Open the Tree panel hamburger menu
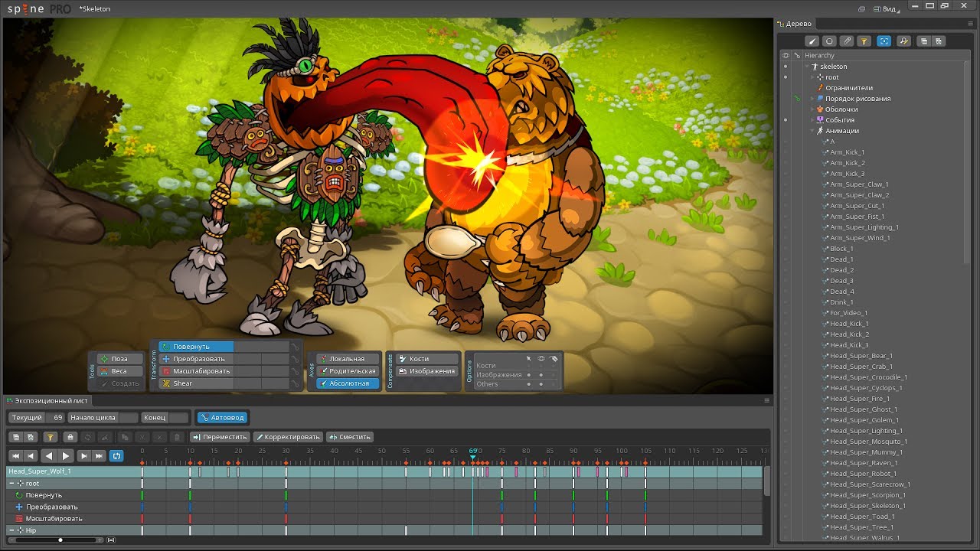 coord(972,24)
